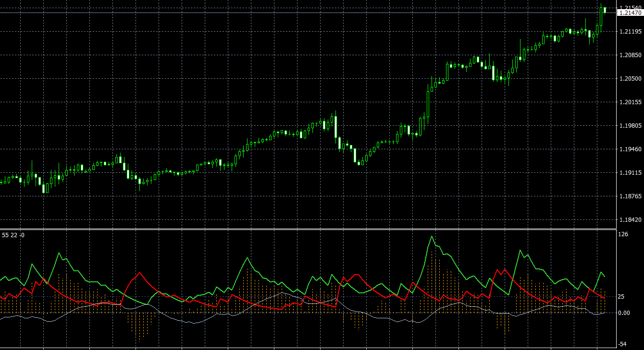
Task: Click the 1.20850 price level label
Action: 630,55
